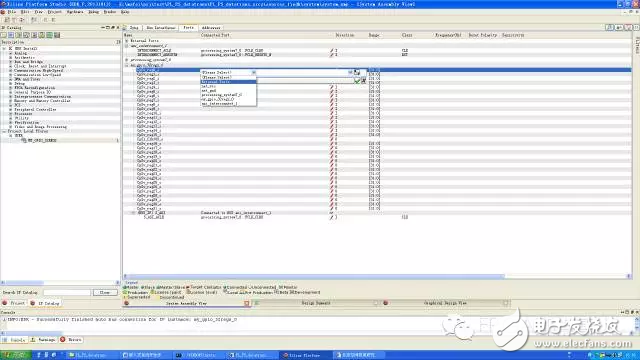Select the INTERCONNECT_ACLK port row
Image resolution: width=640 pixels, height=360 pixels.
click(x=154, y=51)
